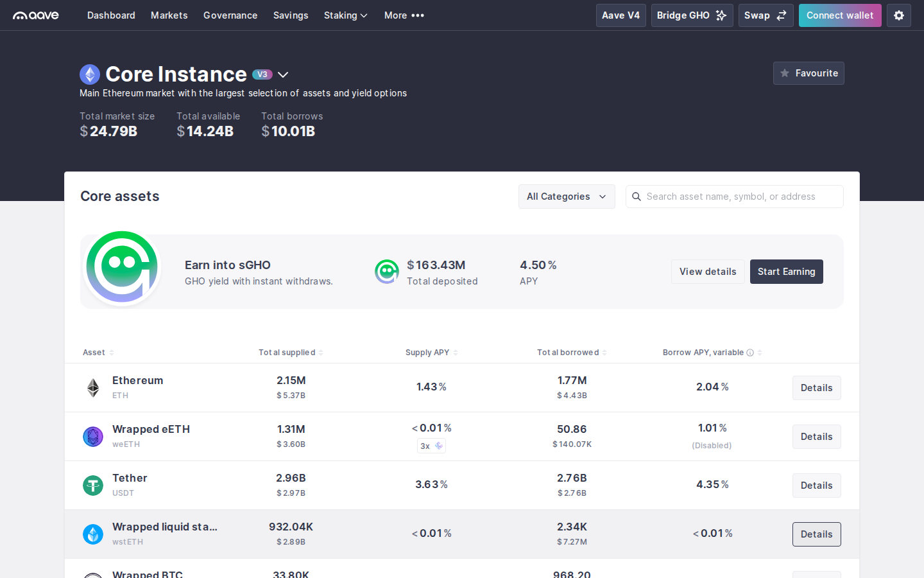The height and width of the screenshot is (578, 924).
Task: Click the wstETH asset icon
Action: [93, 534]
